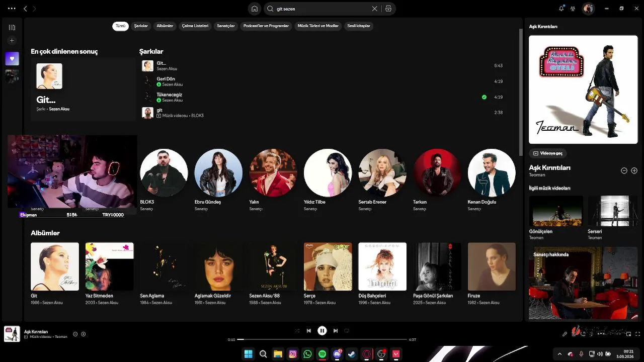Open now playing cover in bottom bar
This screenshot has height=362, width=644.
(x=12, y=334)
